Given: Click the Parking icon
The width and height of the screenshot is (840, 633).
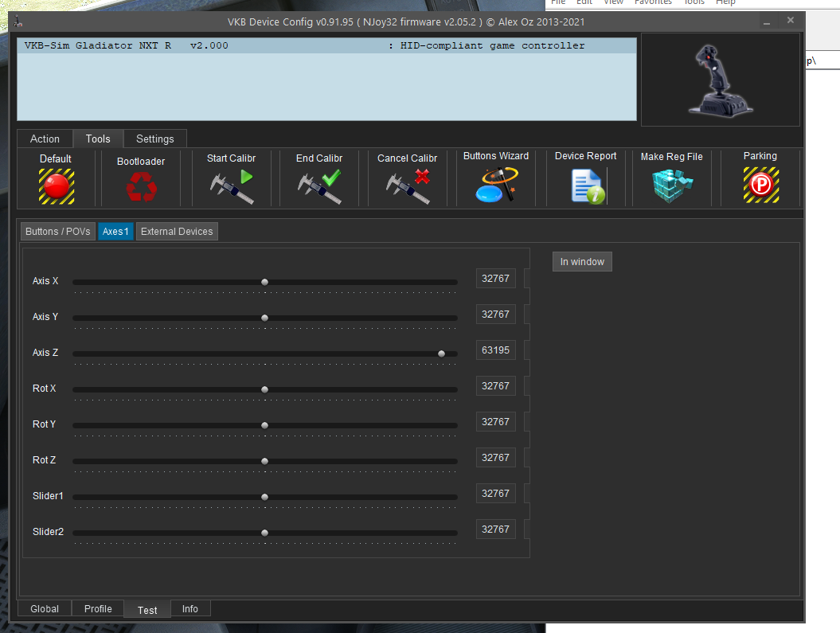Looking at the screenshot, I should [x=760, y=185].
